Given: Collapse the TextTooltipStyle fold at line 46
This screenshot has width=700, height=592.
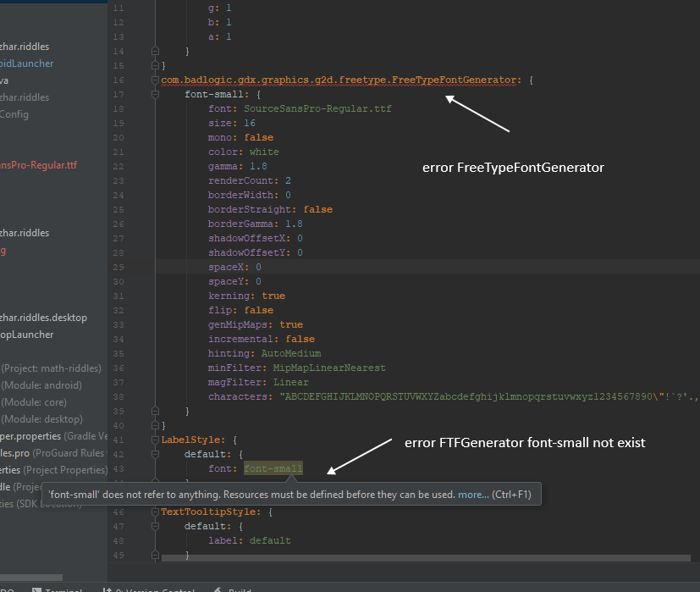Looking at the screenshot, I should point(156,512).
